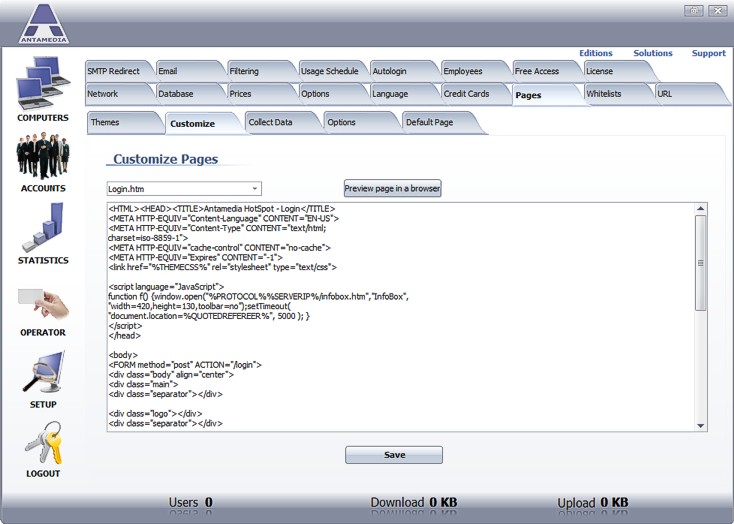The height and width of the screenshot is (524, 734).
Task: Open the Accounts section icon
Action: click(43, 156)
